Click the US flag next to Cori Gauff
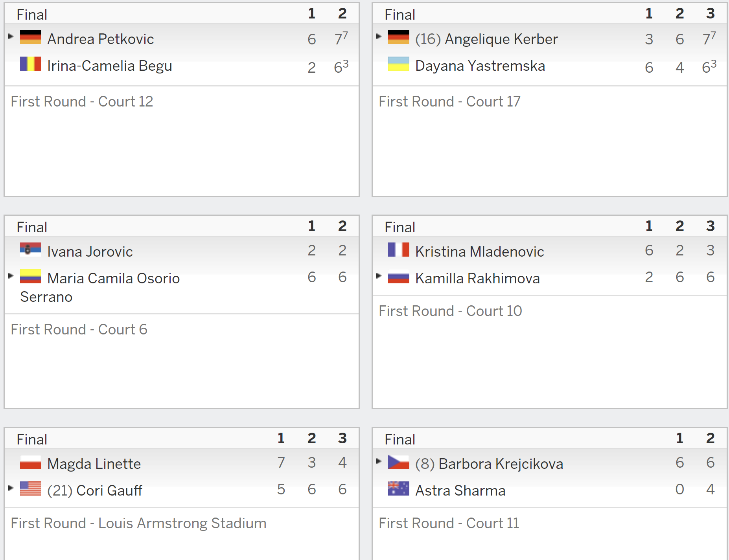The width and height of the screenshot is (729, 560). coord(31,488)
